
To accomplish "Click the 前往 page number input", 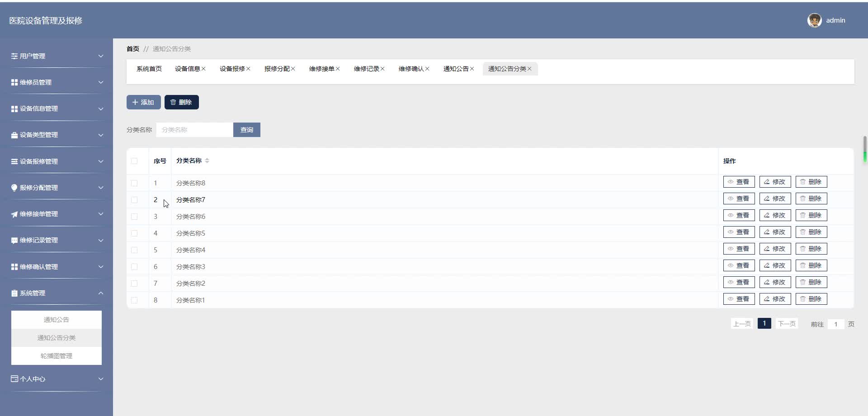I will point(836,324).
